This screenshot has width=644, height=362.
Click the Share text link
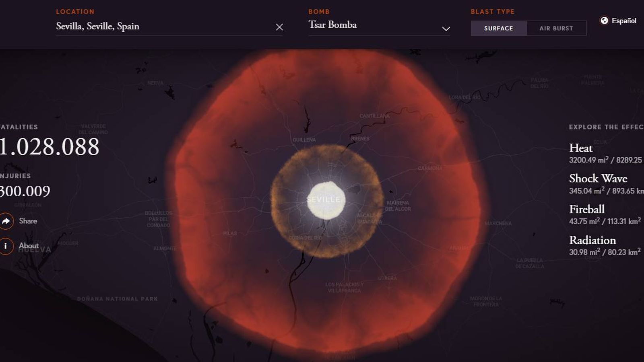pos(28,221)
